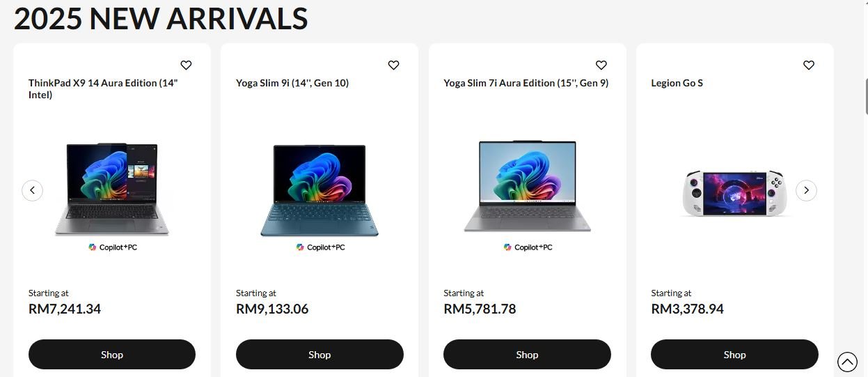
Task: Click Copilot+PC badge under Yoga Slim 7i
Action: (x=528, y=247)
